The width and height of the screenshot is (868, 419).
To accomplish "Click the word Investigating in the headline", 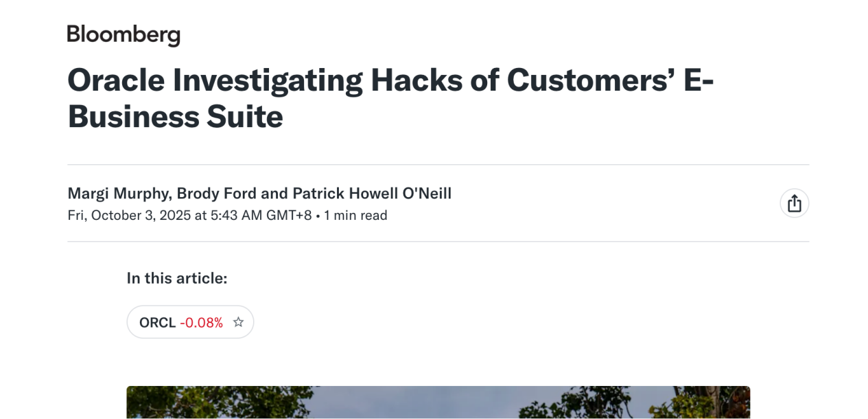I will (x=267, y=80).
